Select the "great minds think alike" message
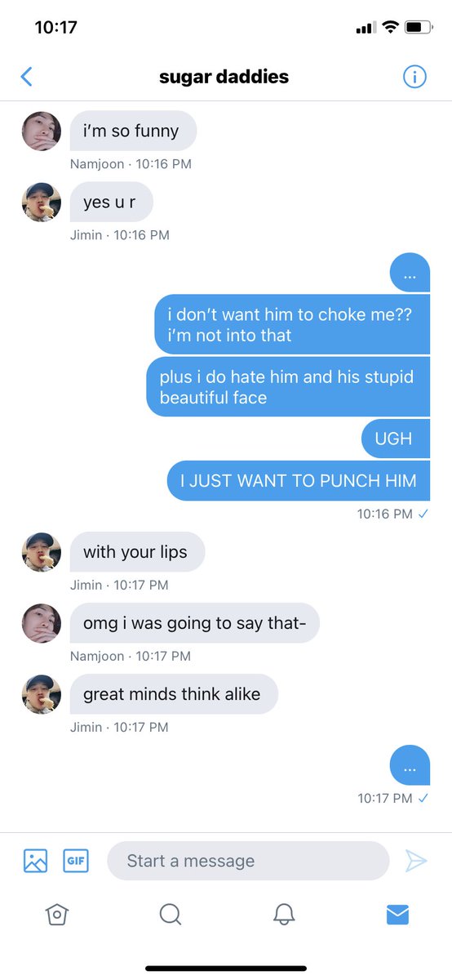This screenshot has width=452, height=980. click(174, 695)
